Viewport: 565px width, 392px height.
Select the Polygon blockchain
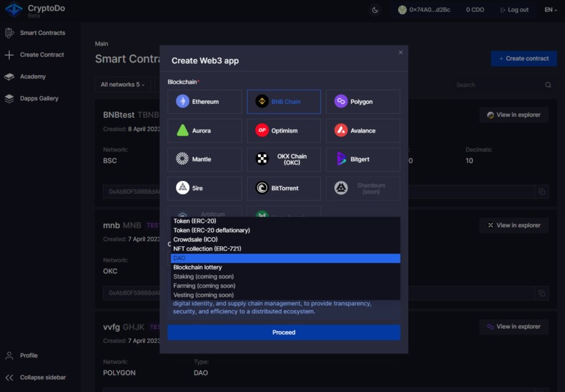(363, 102)
